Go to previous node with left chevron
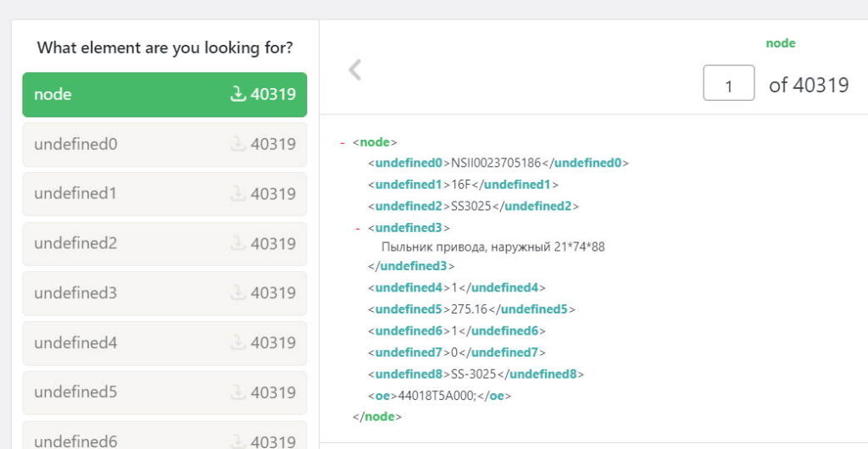The image size is (868, 449). (x=355, y=70)
